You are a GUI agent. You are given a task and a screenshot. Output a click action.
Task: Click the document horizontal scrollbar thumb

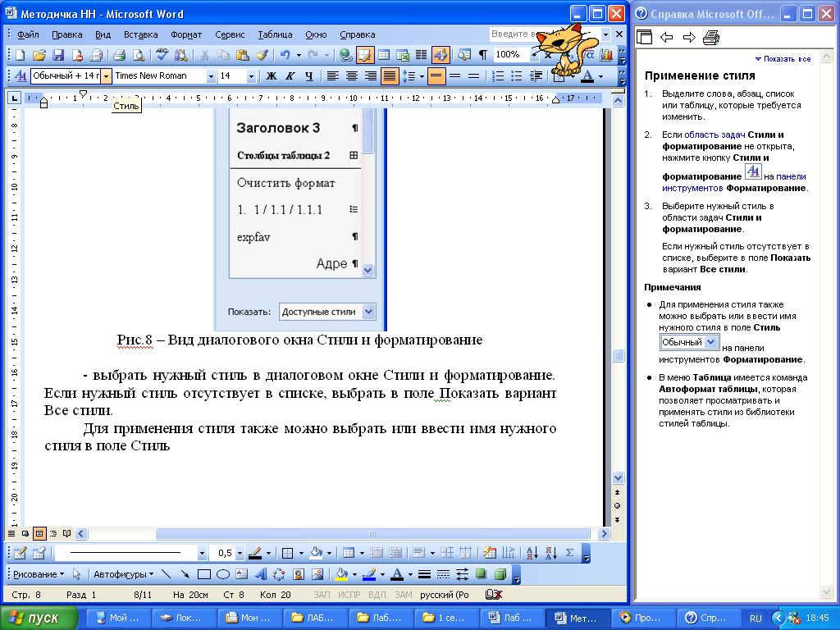[372, 533]
